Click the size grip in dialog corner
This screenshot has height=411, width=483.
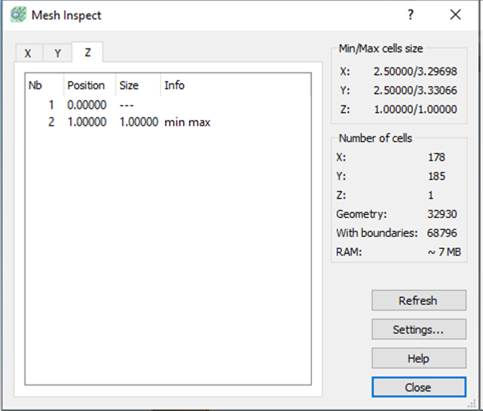(x=471, y=404)
